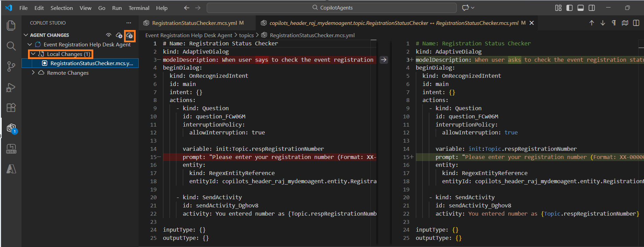Image resolution: width=644 pixels, height=247 pixels.
Task: Toggle the primary side bar layout button
Action: click(x=569, y=8)
